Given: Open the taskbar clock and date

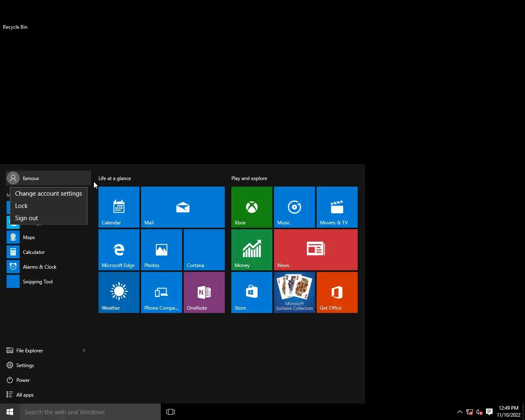Looking at the screenshot, I should click(x=509, y=412).
